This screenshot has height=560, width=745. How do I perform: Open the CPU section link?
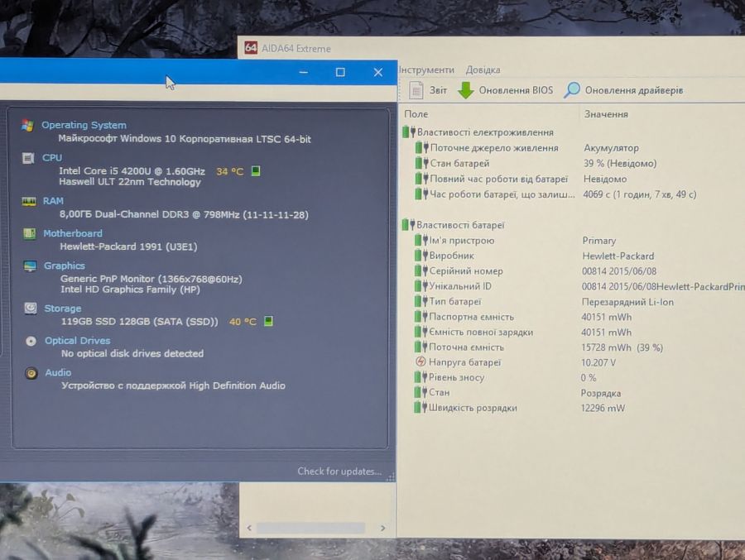[x=52, y=158]
